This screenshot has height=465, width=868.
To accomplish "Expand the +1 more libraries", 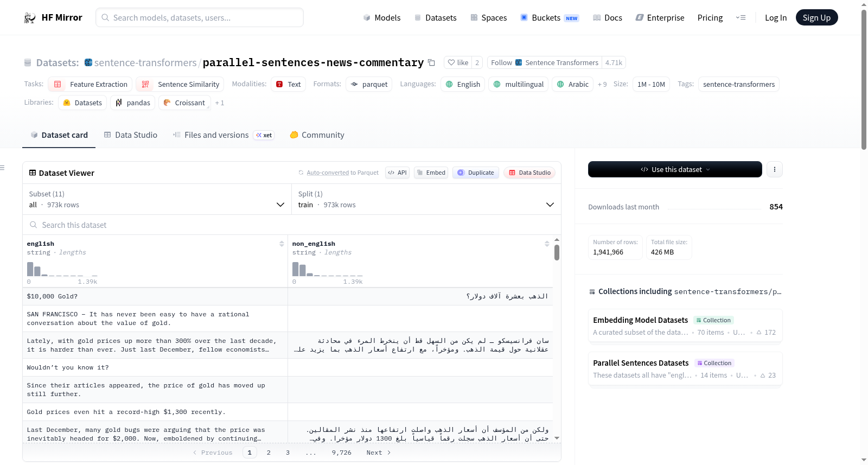I will [x=219, y=103].
